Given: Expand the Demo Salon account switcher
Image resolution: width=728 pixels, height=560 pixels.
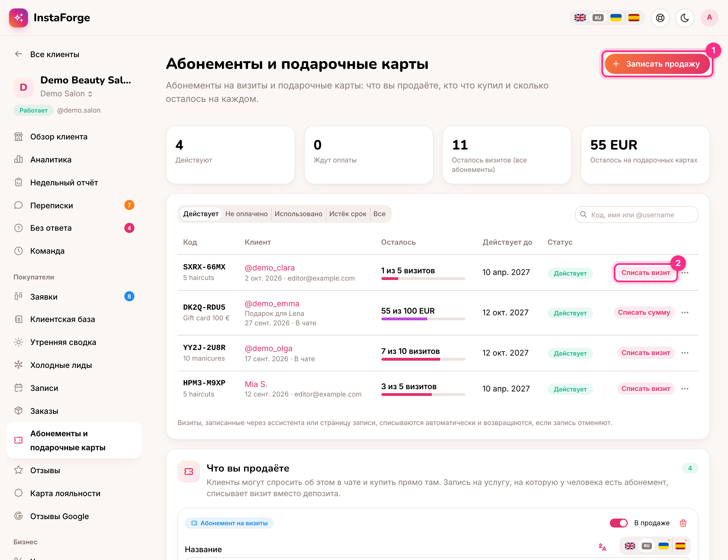Looking at the screenshot, I should 66,94.
